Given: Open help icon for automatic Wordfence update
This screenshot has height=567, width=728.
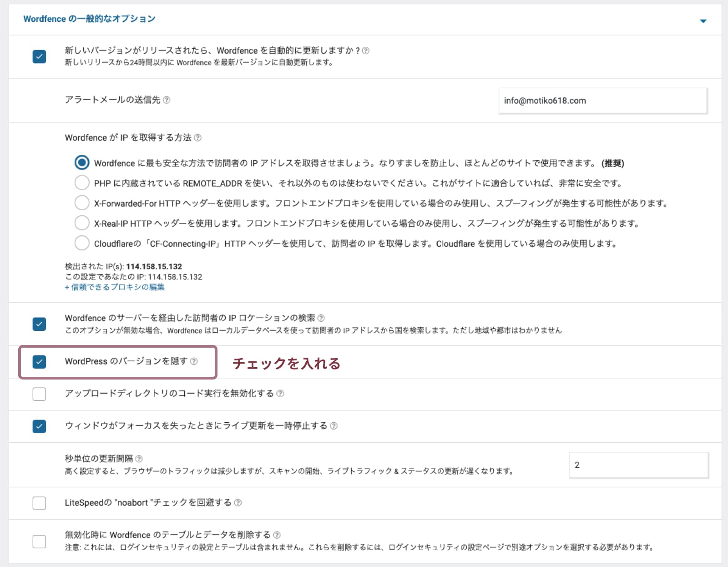Looking at the screenshot, I should point(365,51).
